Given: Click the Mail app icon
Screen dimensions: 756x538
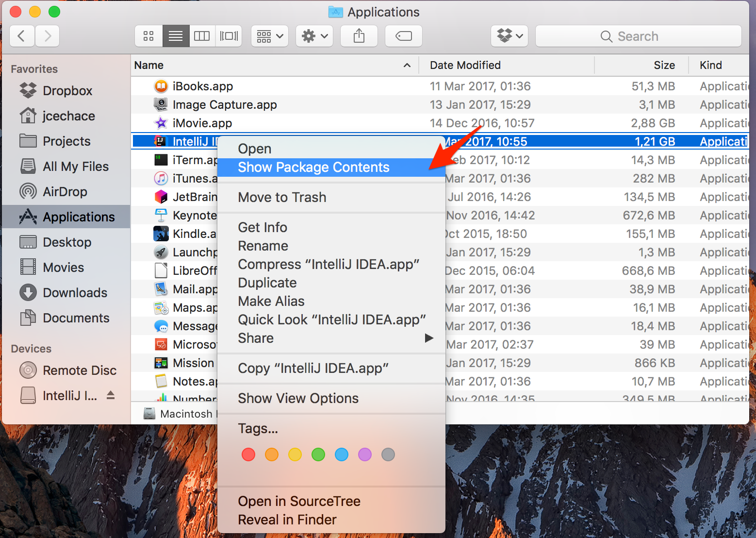Looking at the screenshot, I should tap(161, 289).
